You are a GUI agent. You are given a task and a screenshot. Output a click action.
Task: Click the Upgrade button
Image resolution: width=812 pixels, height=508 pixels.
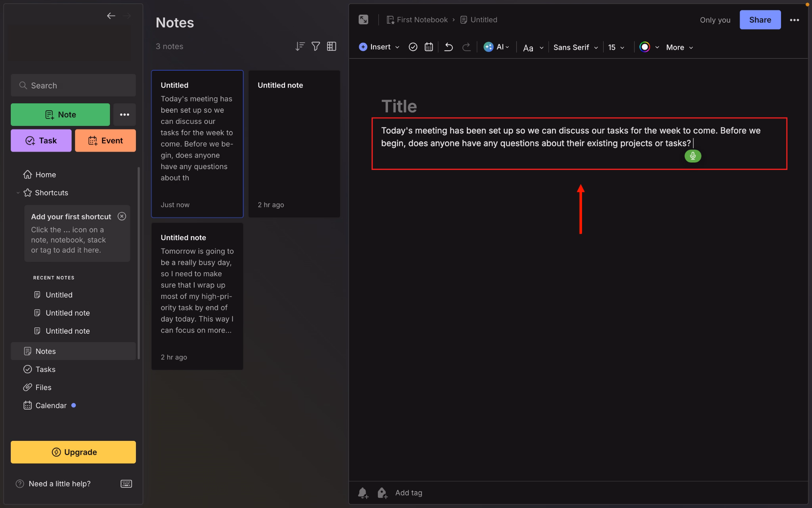click(x=73, y=452)
